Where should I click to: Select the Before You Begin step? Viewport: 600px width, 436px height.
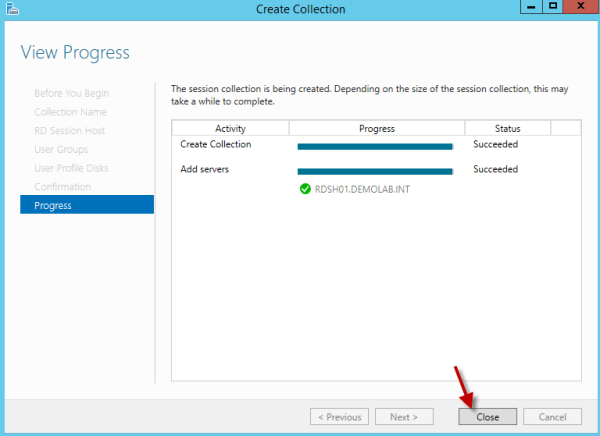(71, 93)
